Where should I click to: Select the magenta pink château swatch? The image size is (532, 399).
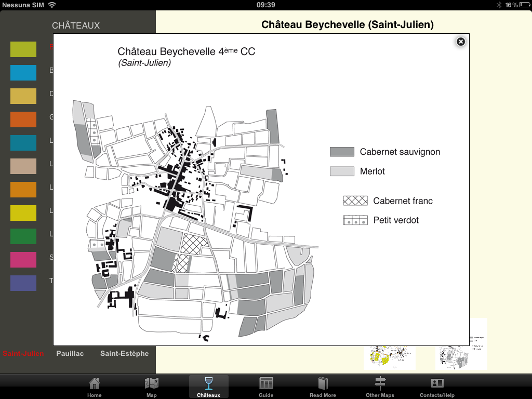point(23,260)
